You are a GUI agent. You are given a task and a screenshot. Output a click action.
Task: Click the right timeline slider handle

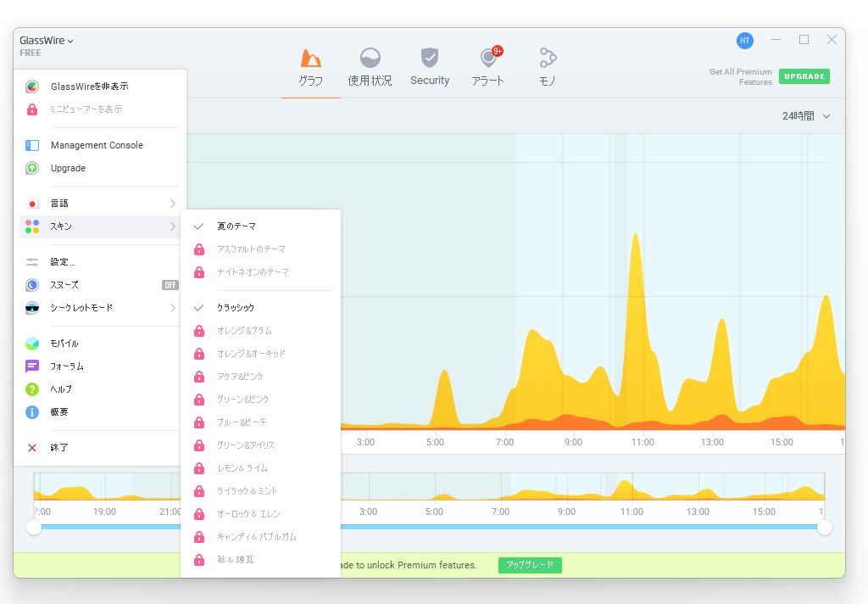point(824,528)
